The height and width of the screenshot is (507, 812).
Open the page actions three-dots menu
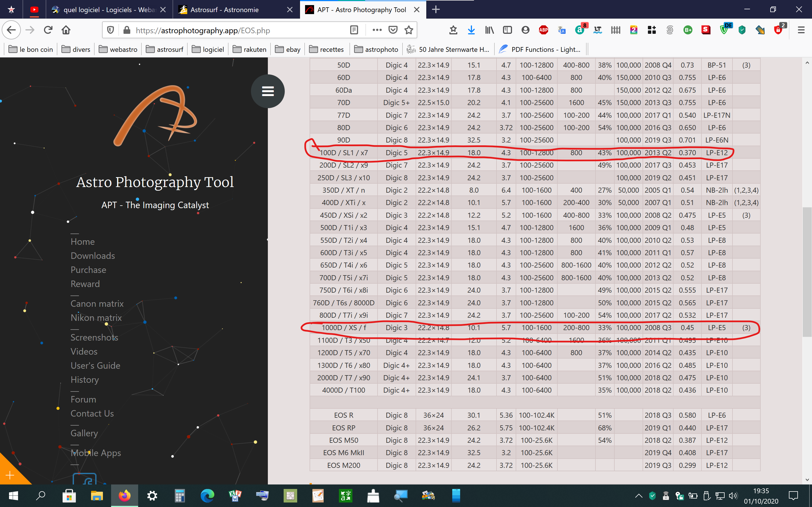pyautogui.click(x=377, y=30)
